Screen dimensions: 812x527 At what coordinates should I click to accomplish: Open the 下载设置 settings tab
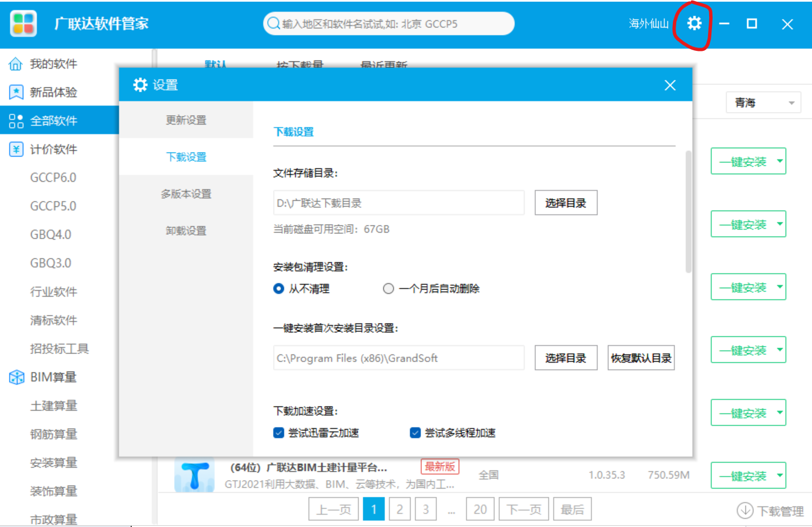tap(186, 157)
